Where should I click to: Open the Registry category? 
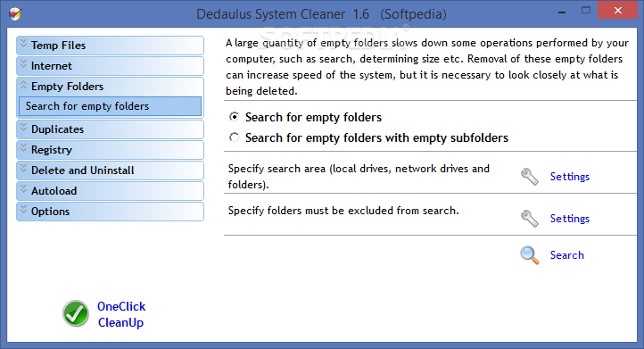110,150
